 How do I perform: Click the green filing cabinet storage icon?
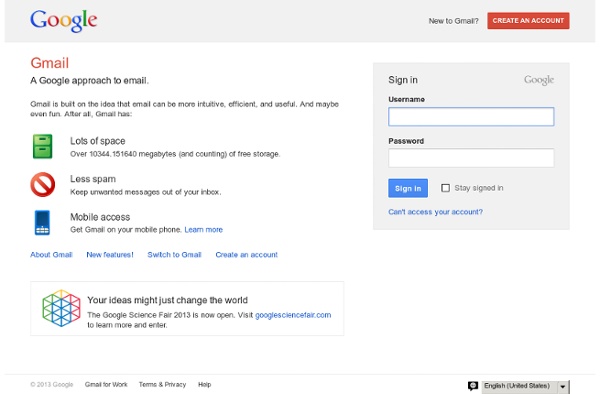click(42, 146)
